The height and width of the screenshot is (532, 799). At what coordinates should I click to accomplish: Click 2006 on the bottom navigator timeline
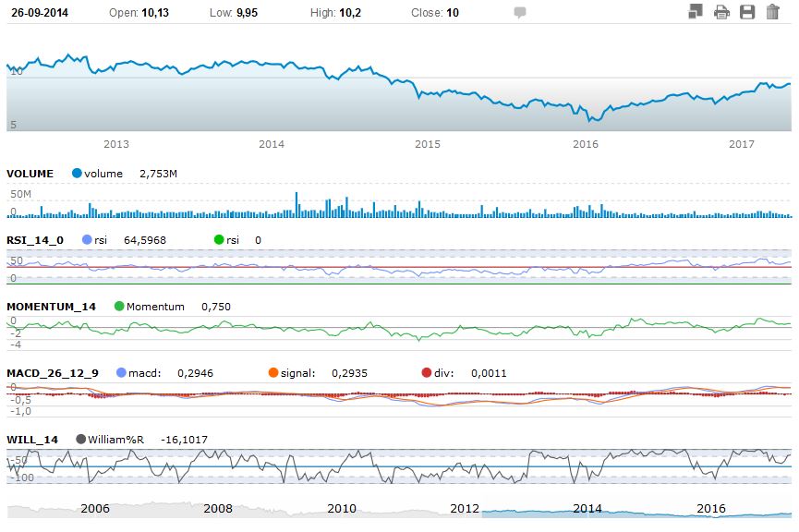pos(95,509)
